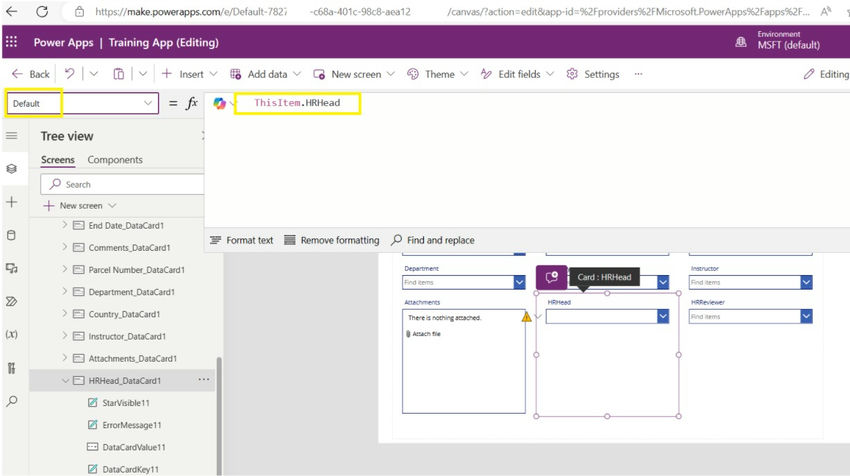This screenshot has width=850, height=476.
Task: Toggle the hamburger navigation menu
Action: [11, 136]
